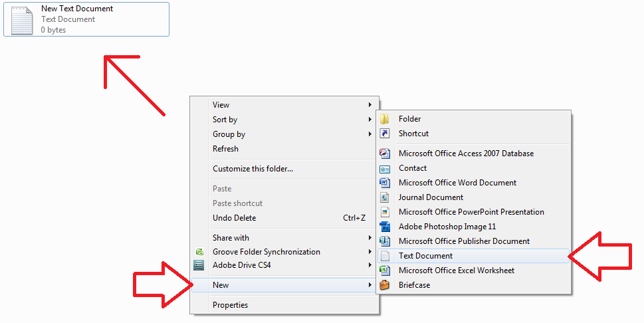Screen dimensions: 644x323
Task: Click the PowerPoint Presentation icon
Action: [x=384, y=212]
